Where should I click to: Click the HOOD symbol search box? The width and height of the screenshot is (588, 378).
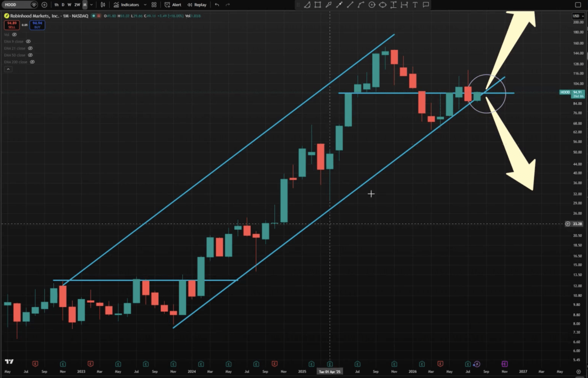coord(21,4)
